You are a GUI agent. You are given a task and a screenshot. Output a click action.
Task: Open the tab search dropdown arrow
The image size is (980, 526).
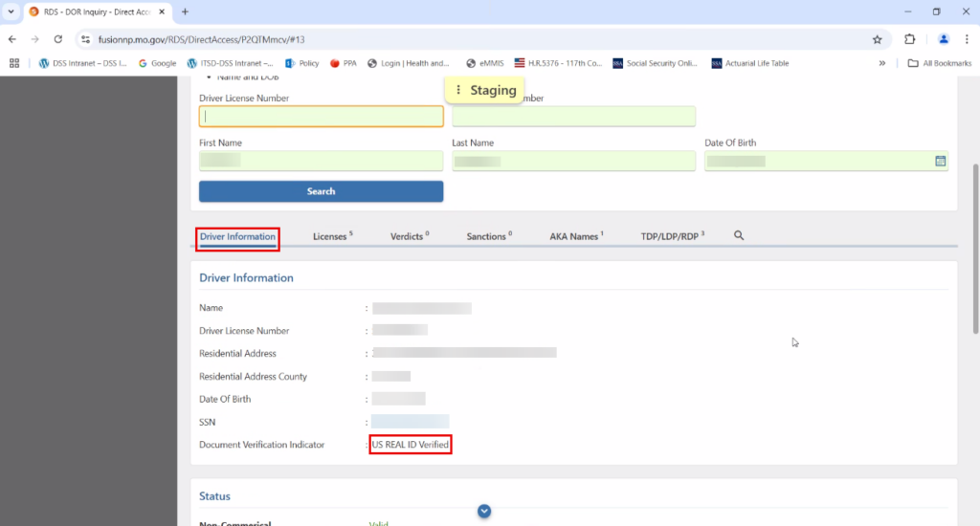coord(11,11)
